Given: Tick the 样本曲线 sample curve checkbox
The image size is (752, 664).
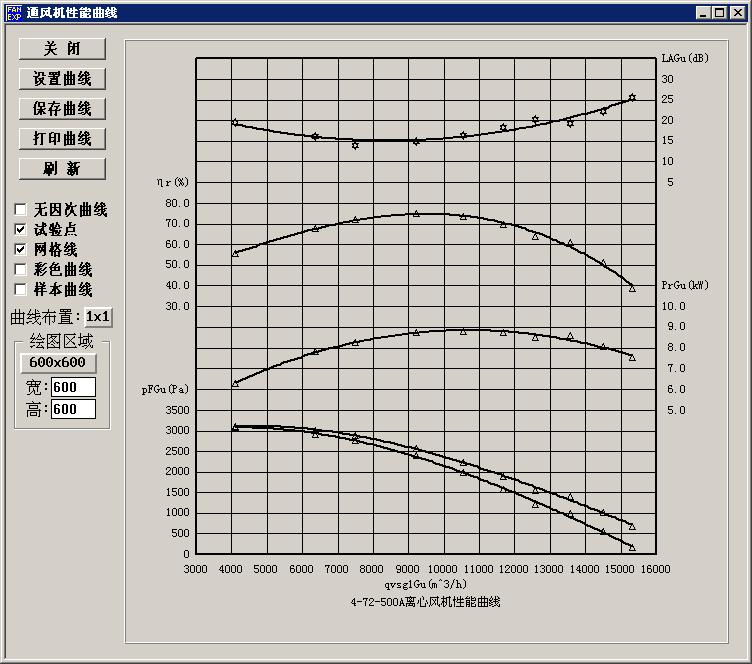Looking at the screenshot, I should pos(20,290).
